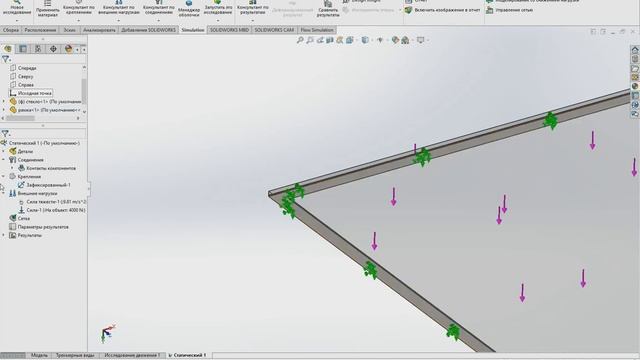Collapse the Соединения folder
Viewport: 640px width, 360px height.
pos(4,160)
